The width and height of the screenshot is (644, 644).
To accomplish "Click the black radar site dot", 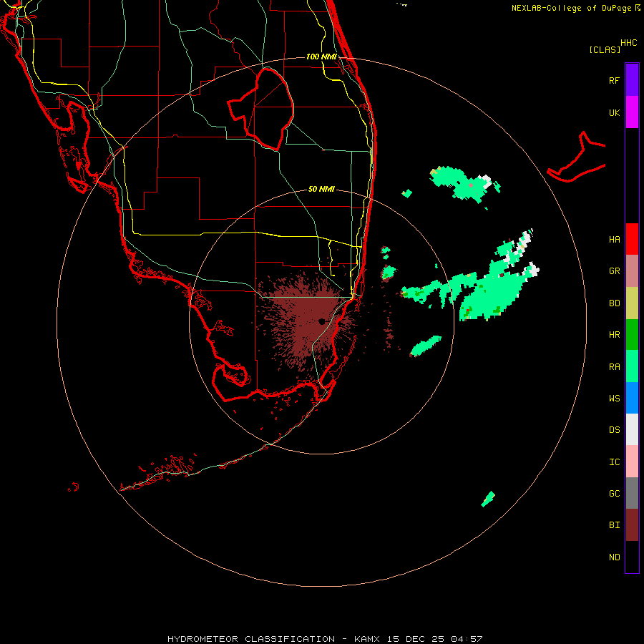I will pos(322,321).
